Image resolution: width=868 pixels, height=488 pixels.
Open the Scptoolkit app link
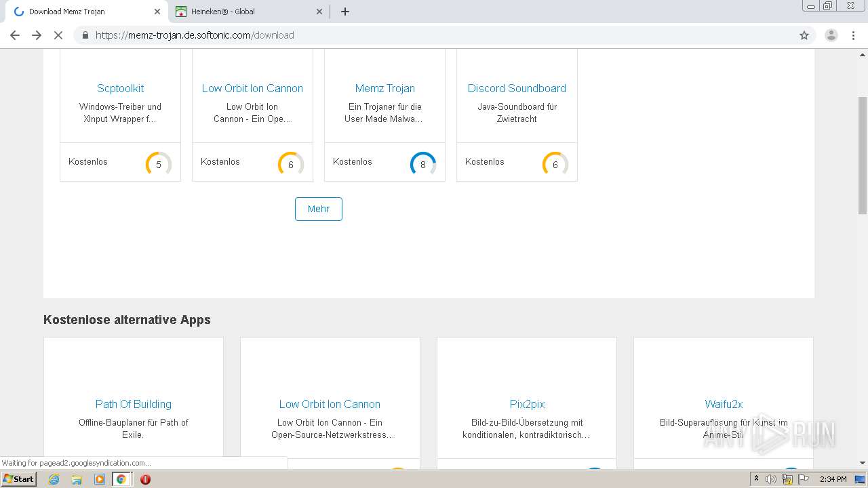pyautogui.click(x=120, y=88)
